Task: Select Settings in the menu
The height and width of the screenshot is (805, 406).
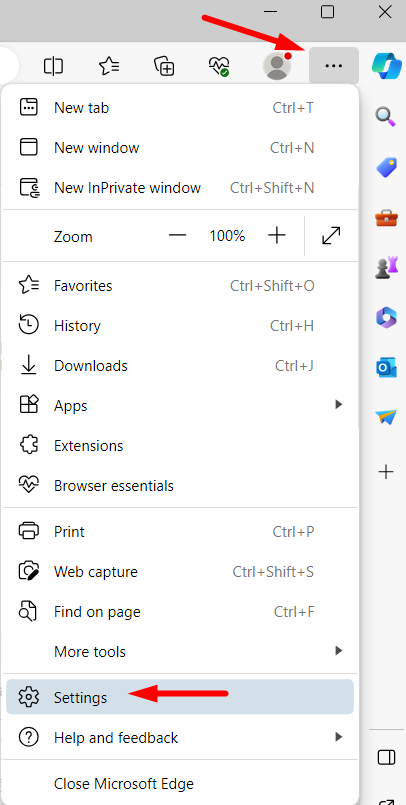Action: click(x=180, y=697)
